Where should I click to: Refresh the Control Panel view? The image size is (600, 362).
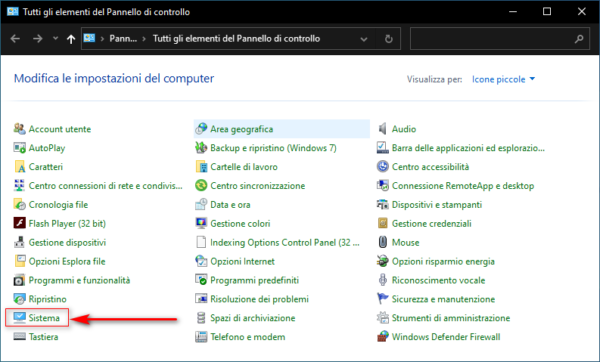(388, 39)
